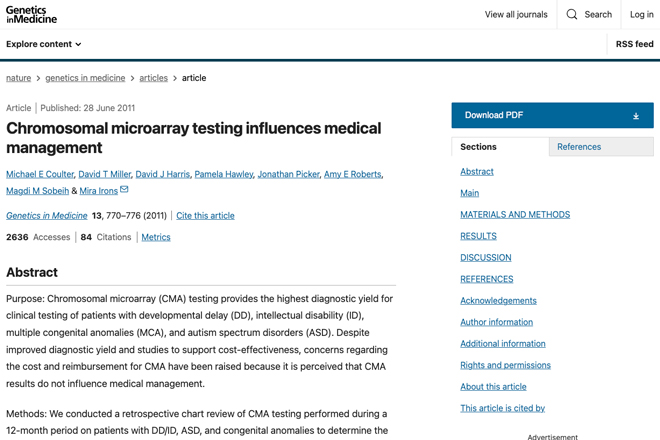Click the magnifying glass search icon
This screenshot has height=440, width=660.
pyautogui.click(x=572, y=14)
